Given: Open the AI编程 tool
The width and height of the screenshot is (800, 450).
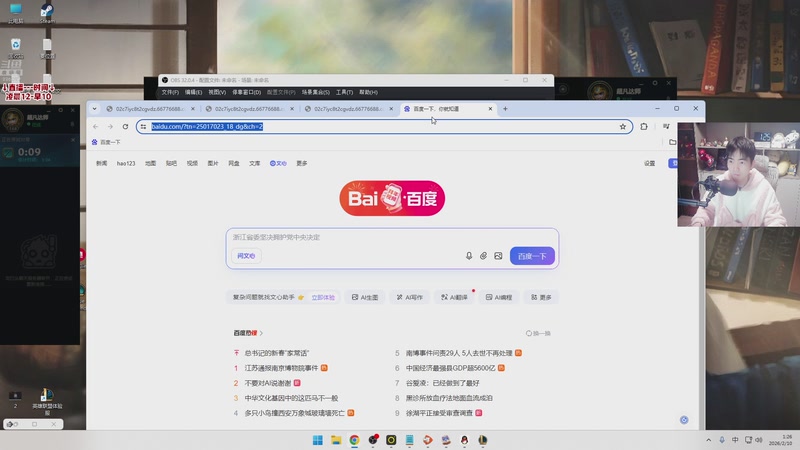Looking at the screenshot, I should coord(499,297).
